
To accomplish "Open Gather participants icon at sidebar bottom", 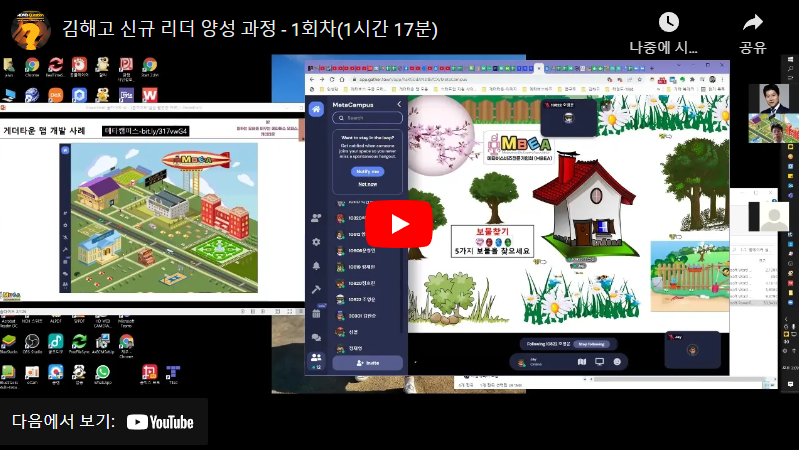I will pos(316,359).
